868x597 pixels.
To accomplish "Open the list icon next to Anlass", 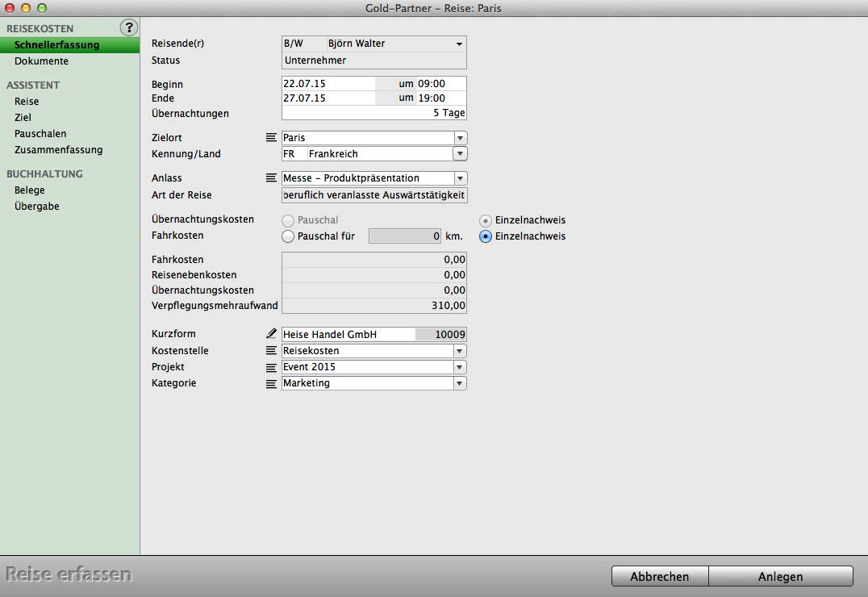I will pos(271,178).
